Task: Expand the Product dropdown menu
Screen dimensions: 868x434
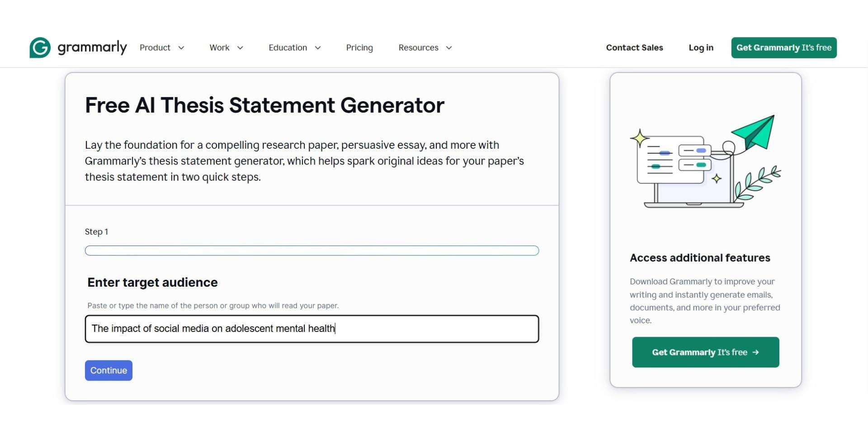Action: pos(161,47)
